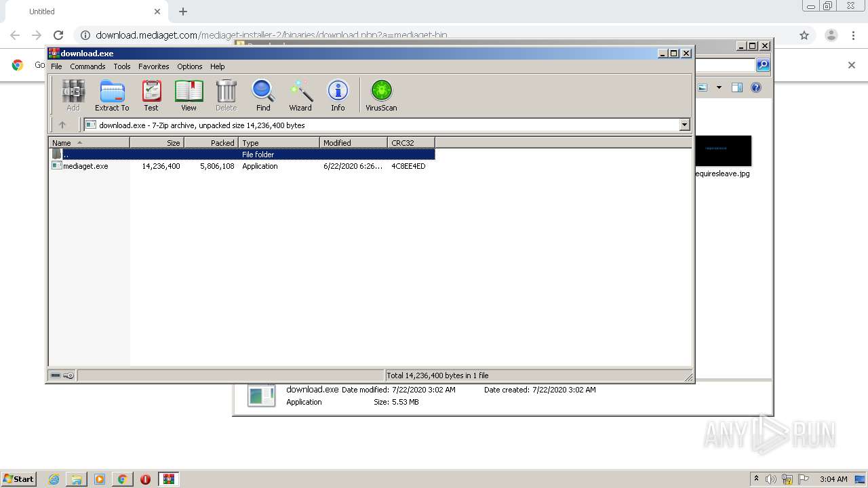Screen dimensions: 868x488
Task: Click the 5,806,108 packed value
Action: tap(217, 166)
